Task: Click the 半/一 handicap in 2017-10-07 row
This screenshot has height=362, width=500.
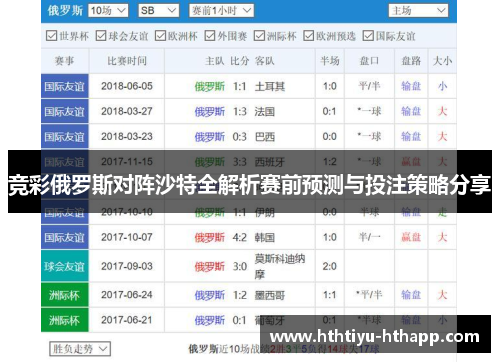Action: click(x=369, y=237)
